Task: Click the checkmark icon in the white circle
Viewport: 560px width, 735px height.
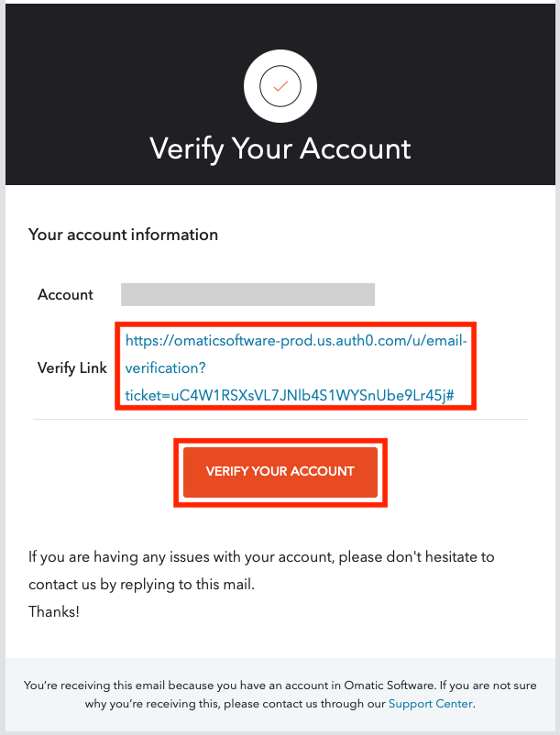Action: (280, 86)
